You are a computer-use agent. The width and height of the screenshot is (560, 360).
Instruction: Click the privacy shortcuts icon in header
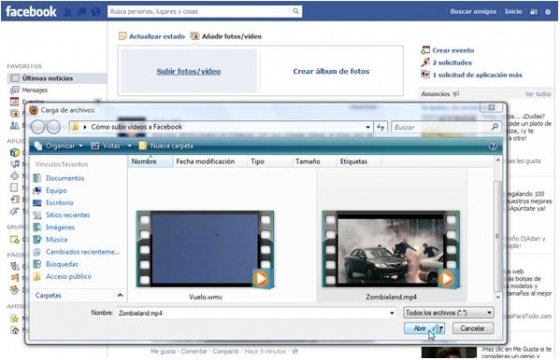(534, 12)
